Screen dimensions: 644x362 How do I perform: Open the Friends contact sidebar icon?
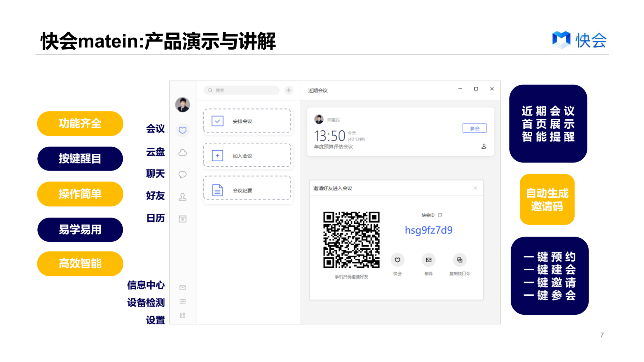(183, 197)
